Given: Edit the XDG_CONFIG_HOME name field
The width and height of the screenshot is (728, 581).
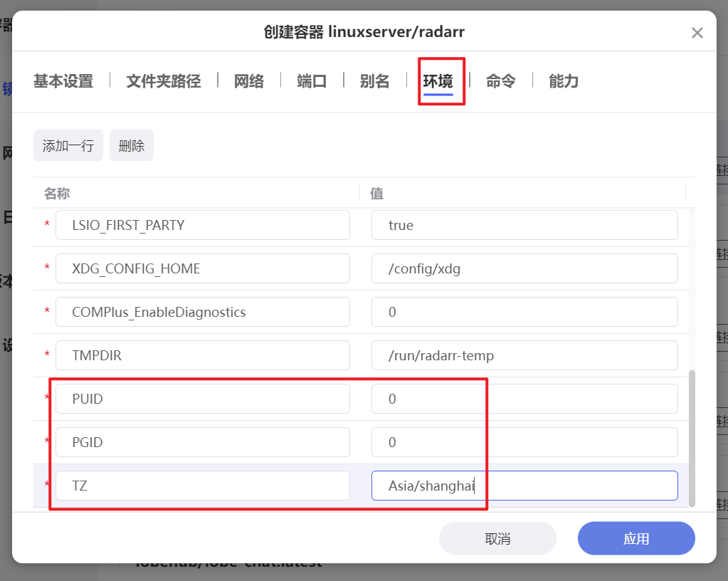Looking at the screenshot, I should (x=202, y=268).
